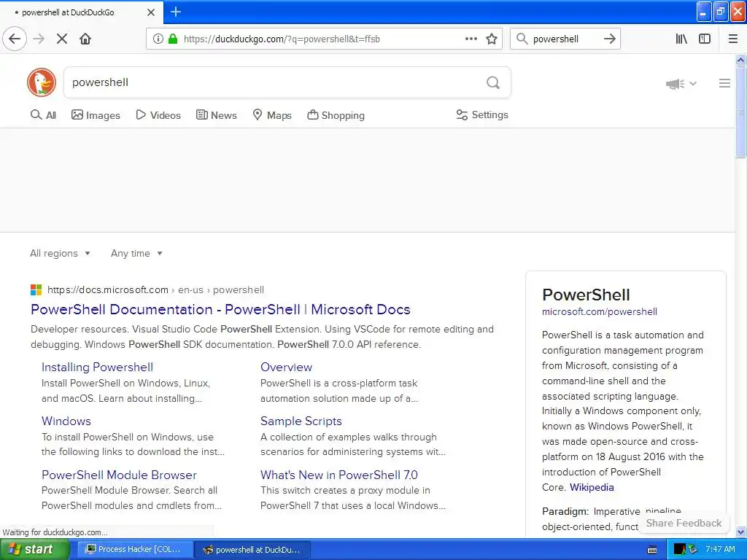The width and height of the screenshot is (747, 560).
Task: Open the Windows sublink
Action: pyautogui.click(x=66, y=421)
